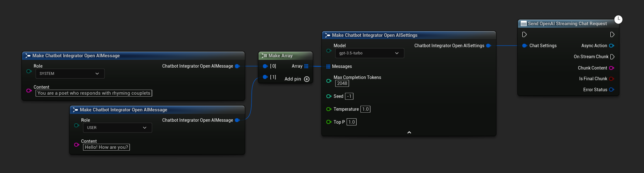Click the Chunk Content output pin
The width and height of the screenshot is (644, 173).
611,68
